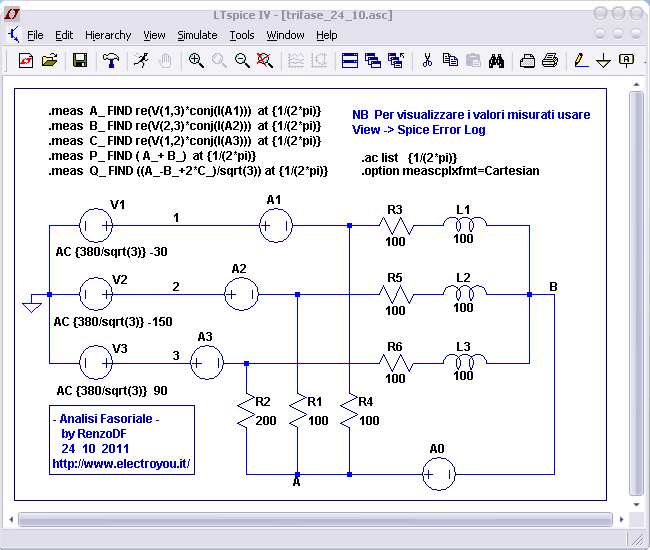650x550 pixels.
Task: Click the Print icon in the toolbar
Action: (x=550, y=60)
